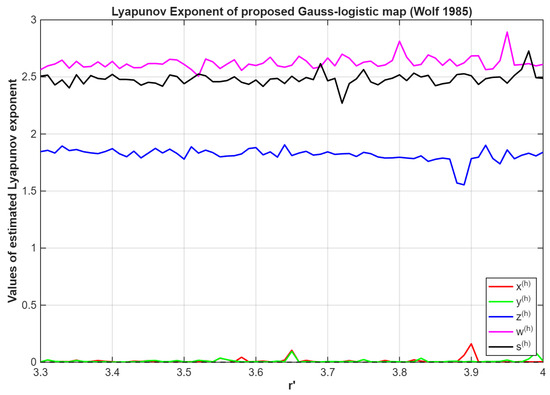550x395 pixels.
Task: Click the red spike near r'=3.9
Action: (471, 344)
